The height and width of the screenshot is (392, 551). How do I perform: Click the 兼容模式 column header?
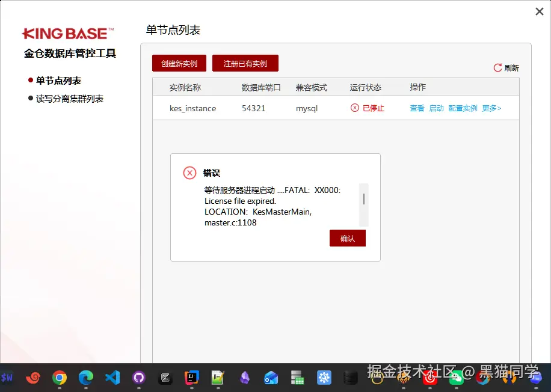(312, 87)
